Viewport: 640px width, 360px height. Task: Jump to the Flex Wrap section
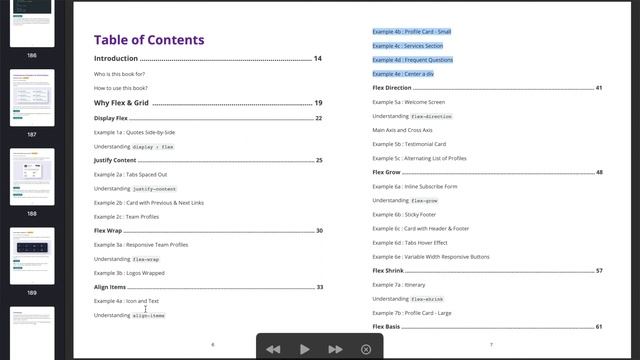[x=208, y=231]
